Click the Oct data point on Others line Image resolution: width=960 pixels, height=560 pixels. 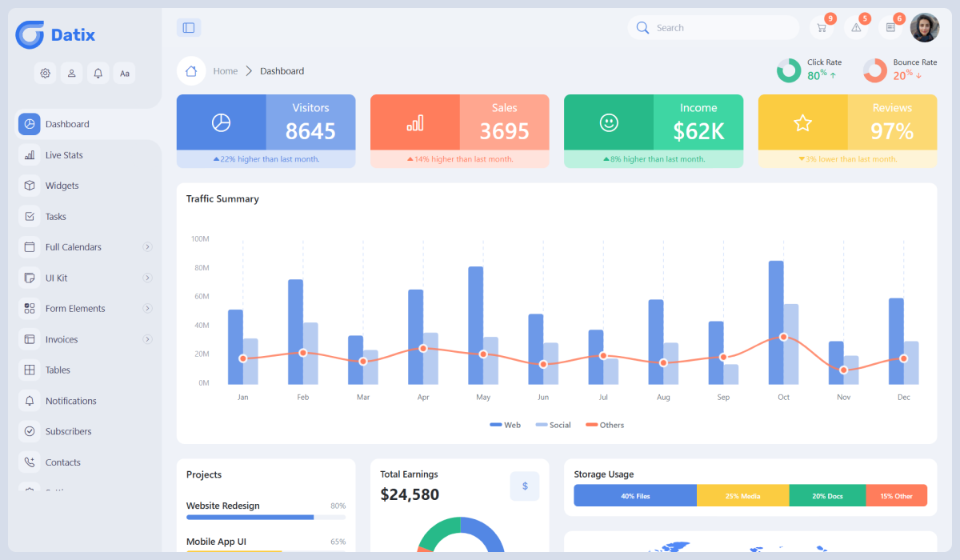783,337
